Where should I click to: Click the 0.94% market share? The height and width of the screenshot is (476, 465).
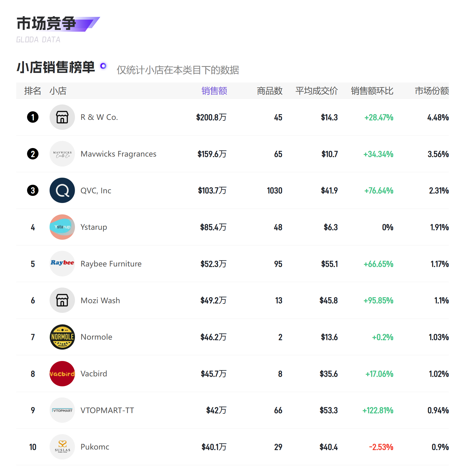pos(438,410)
